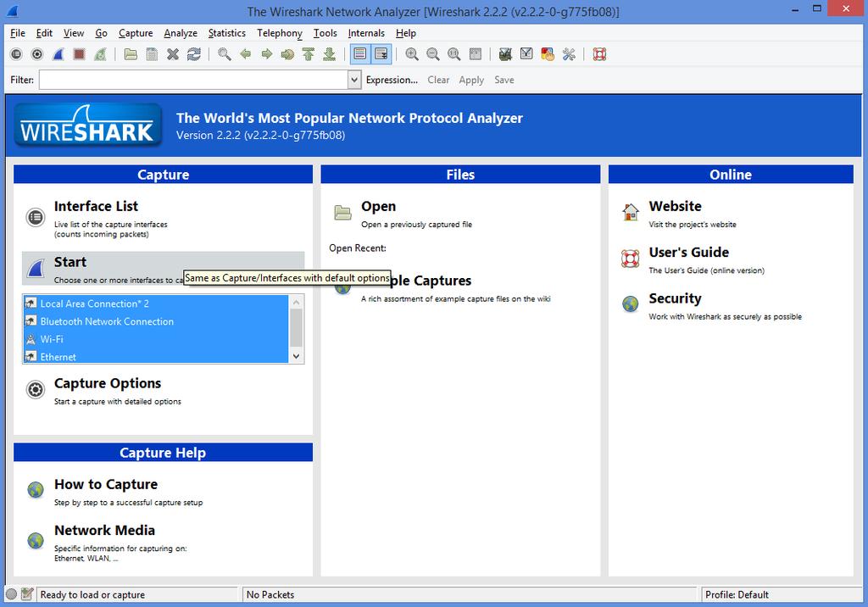The height and width of the screenshot is (607, 868).
Task: Open Capture Options from welcome page
Action: 108,383
